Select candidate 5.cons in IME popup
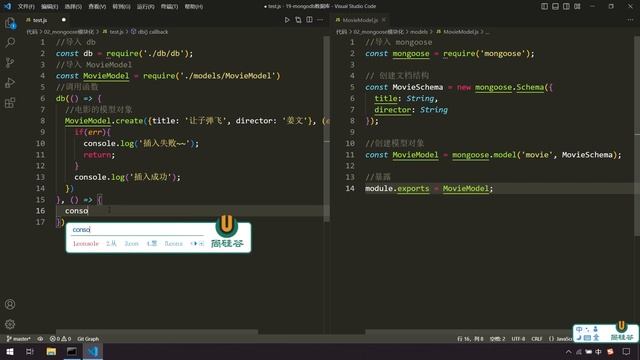 [173, 244]
